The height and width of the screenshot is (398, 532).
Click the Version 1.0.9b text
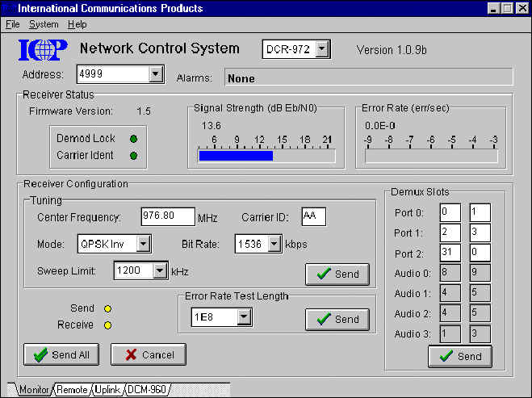(x=392, y=50)
